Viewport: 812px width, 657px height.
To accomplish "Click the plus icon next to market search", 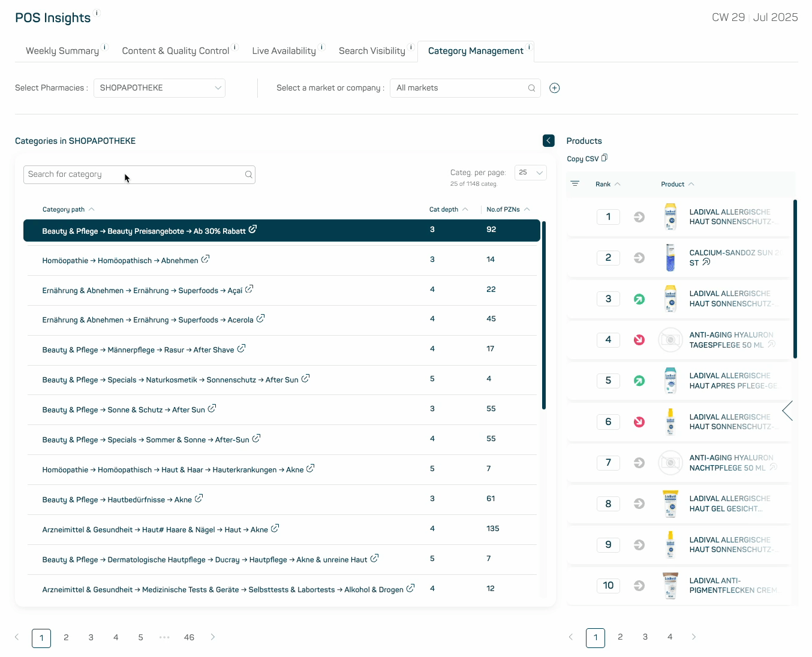I will pos(554,88).
